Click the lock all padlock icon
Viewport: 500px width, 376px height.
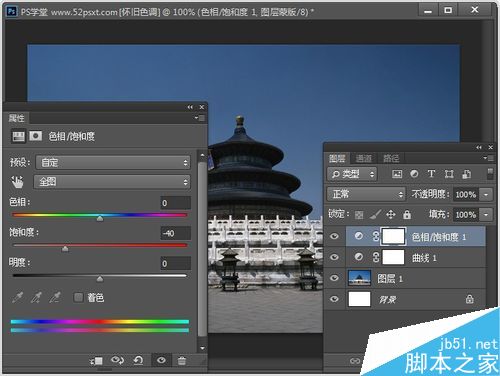[407, 214]
